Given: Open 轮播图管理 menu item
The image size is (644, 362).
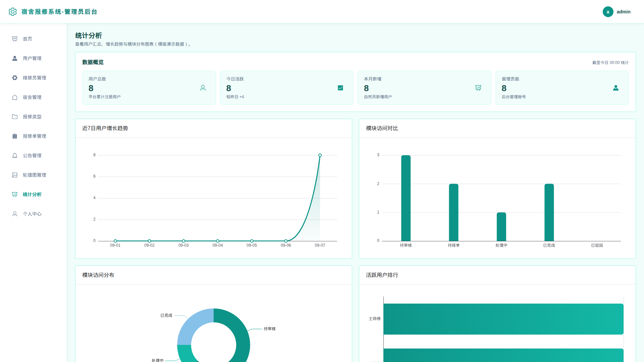Looking at the screenshot, I should pos(34,175).
